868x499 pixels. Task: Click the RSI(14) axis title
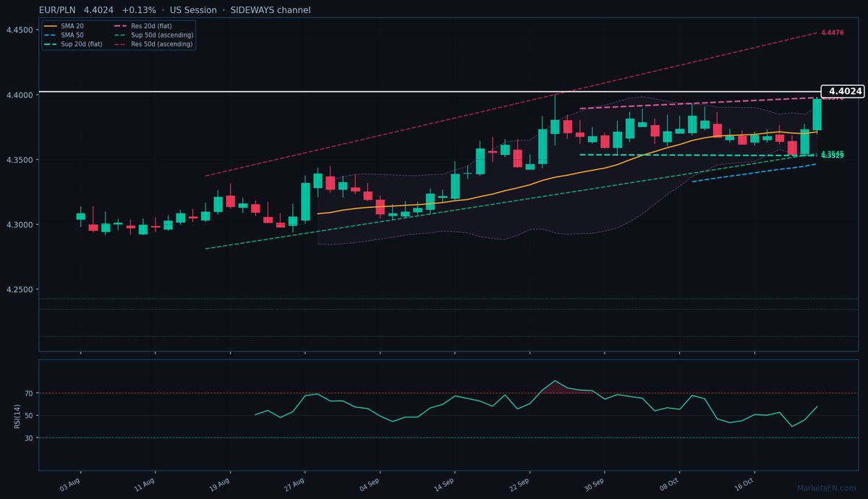[17, 415]
